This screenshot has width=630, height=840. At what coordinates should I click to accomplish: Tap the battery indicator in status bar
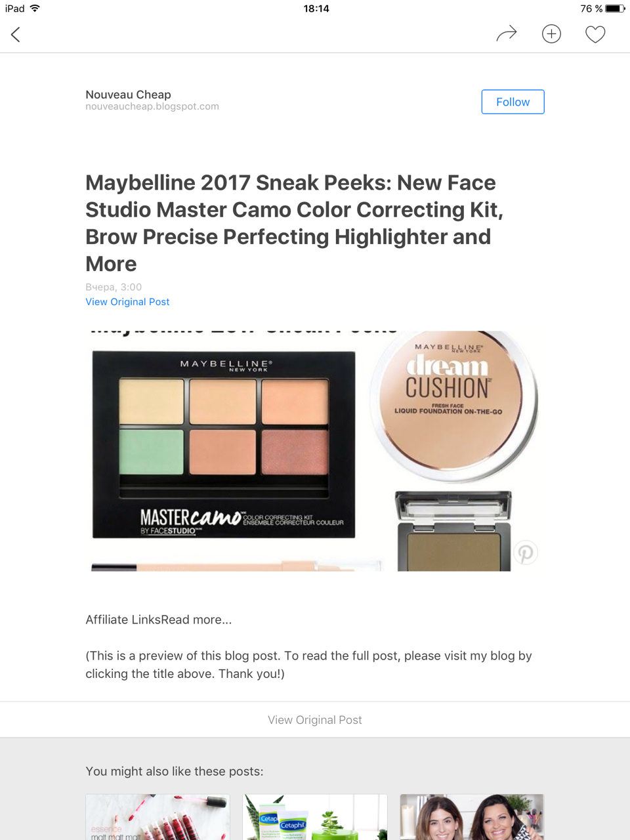pos(615,9)
